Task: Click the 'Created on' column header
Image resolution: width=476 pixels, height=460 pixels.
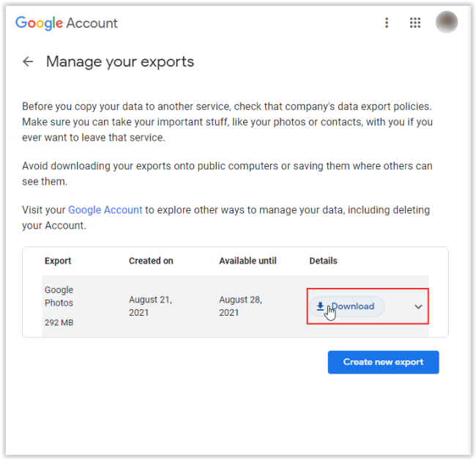Action: coord(151,261)
